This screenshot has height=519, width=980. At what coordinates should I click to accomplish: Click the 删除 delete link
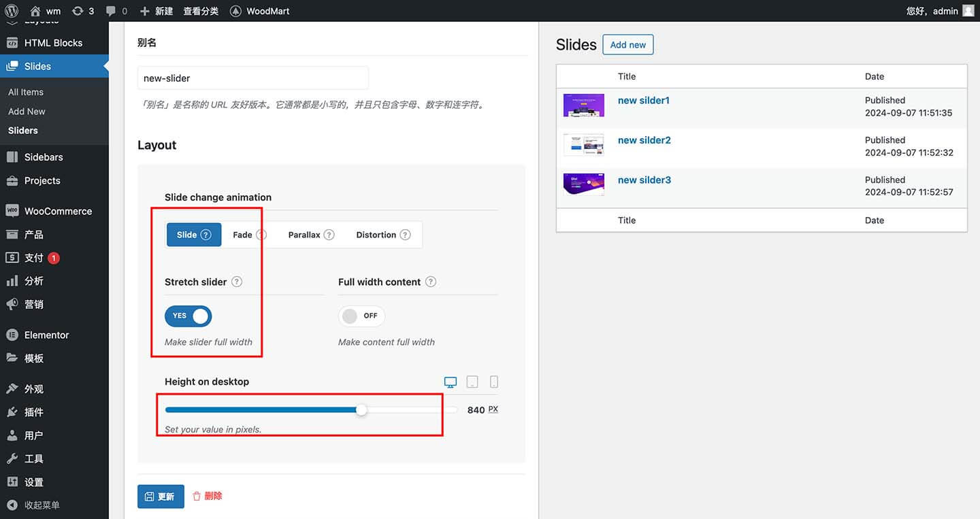(x=208, y=497)
